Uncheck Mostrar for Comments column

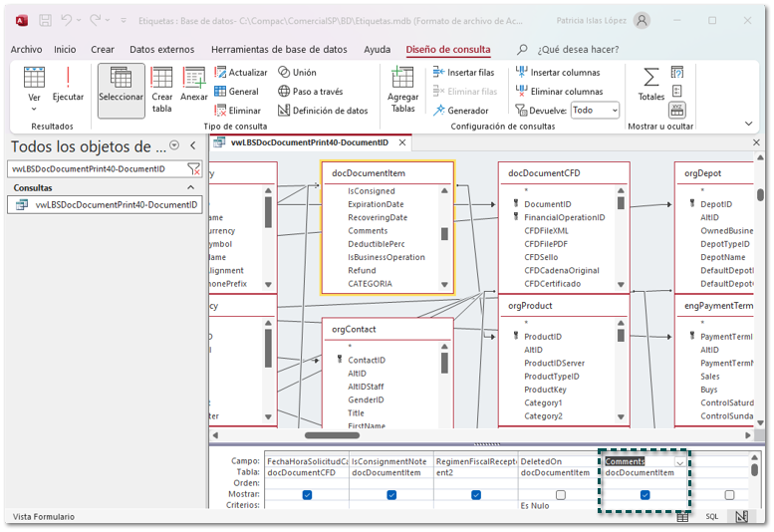[645, 495]
